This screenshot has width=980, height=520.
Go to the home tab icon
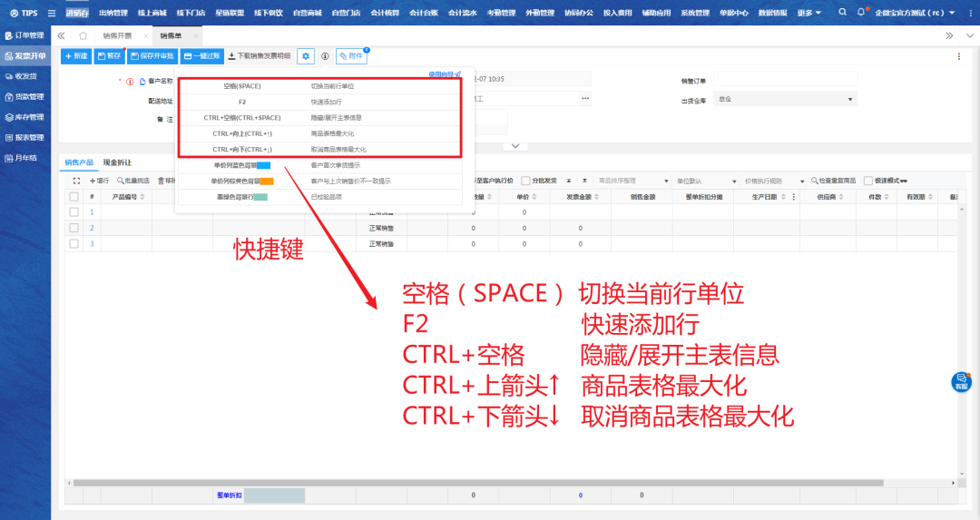click(83, 35)
